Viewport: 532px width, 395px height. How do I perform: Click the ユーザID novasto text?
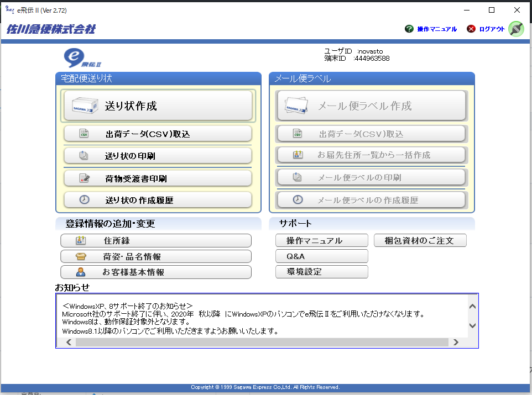pyautogui.click(x=353, y=51)
